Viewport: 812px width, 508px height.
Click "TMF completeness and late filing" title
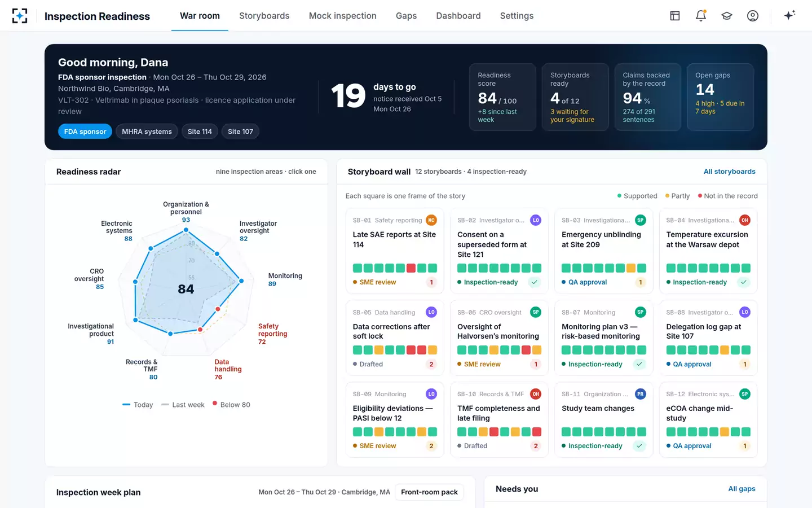coord(498,413)
